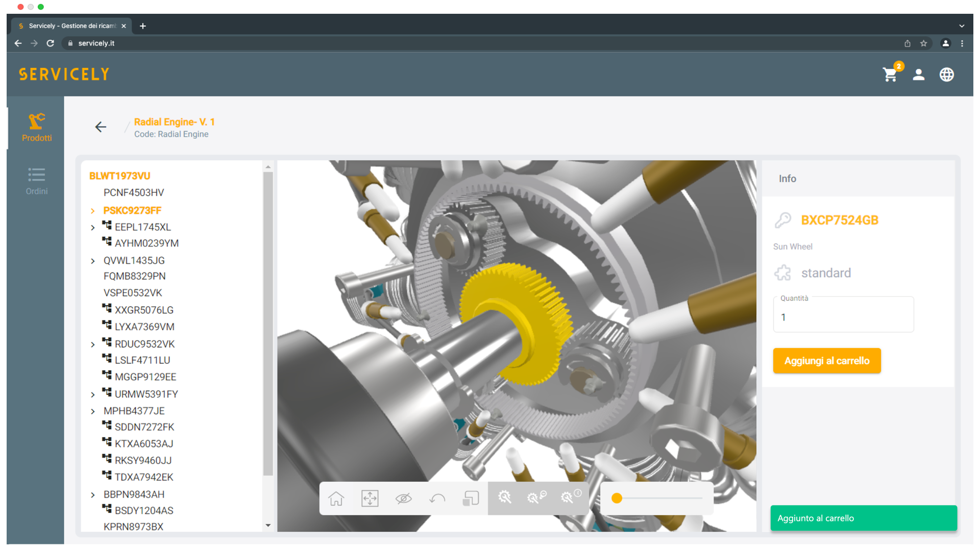Click the fit-to-screen arrows icon
The image size is (980, 551).
pyautogui.click(x=370, y=498)
